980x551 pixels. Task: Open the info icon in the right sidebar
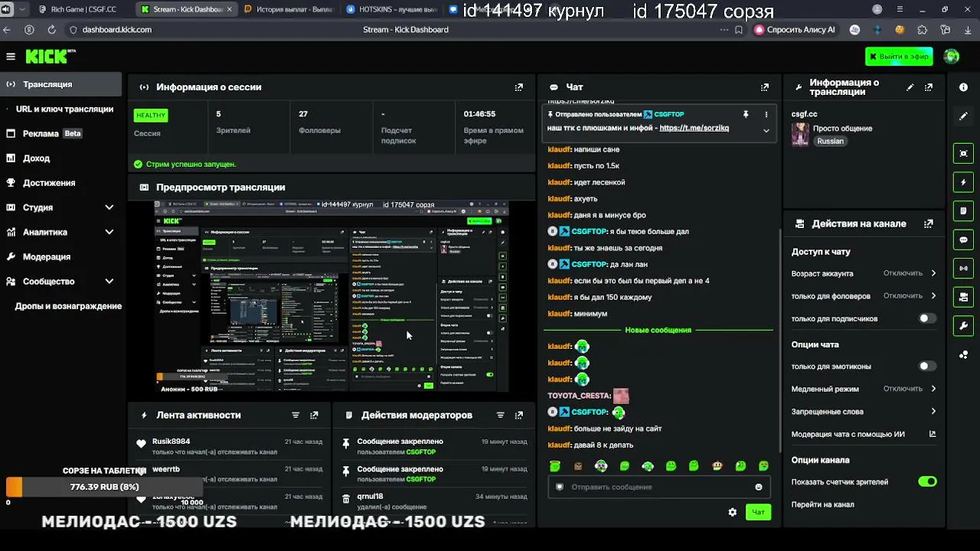(963, 87)
